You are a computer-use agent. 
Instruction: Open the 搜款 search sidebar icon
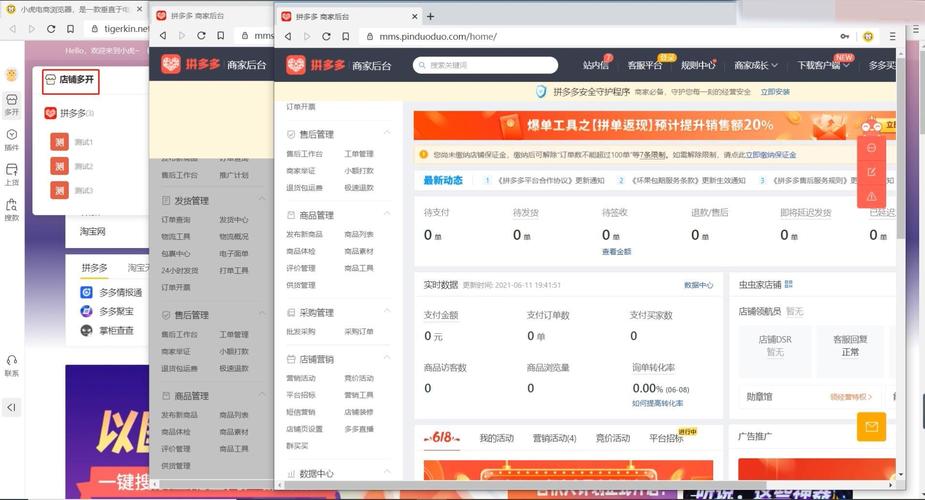[11, 210]
